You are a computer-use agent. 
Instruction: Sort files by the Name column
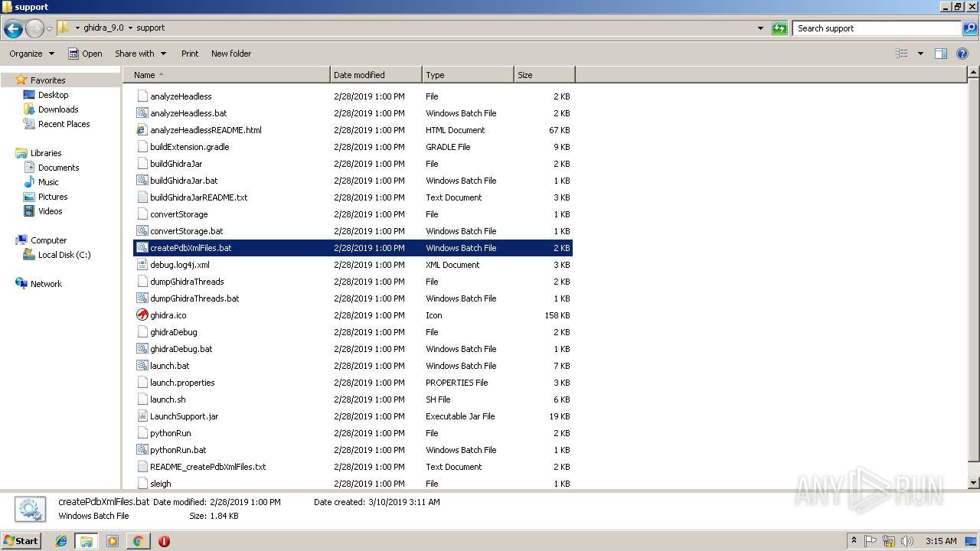pos(227,75)
